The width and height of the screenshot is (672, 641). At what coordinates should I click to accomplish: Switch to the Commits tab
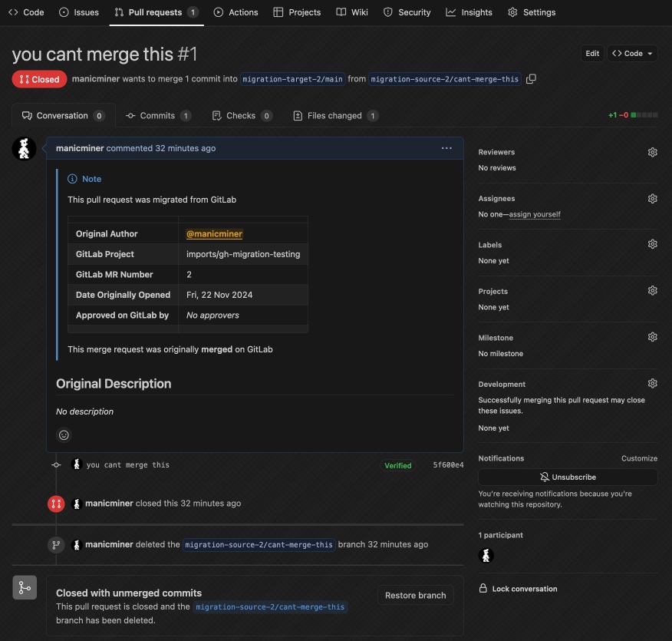click(x=158, y=115)
